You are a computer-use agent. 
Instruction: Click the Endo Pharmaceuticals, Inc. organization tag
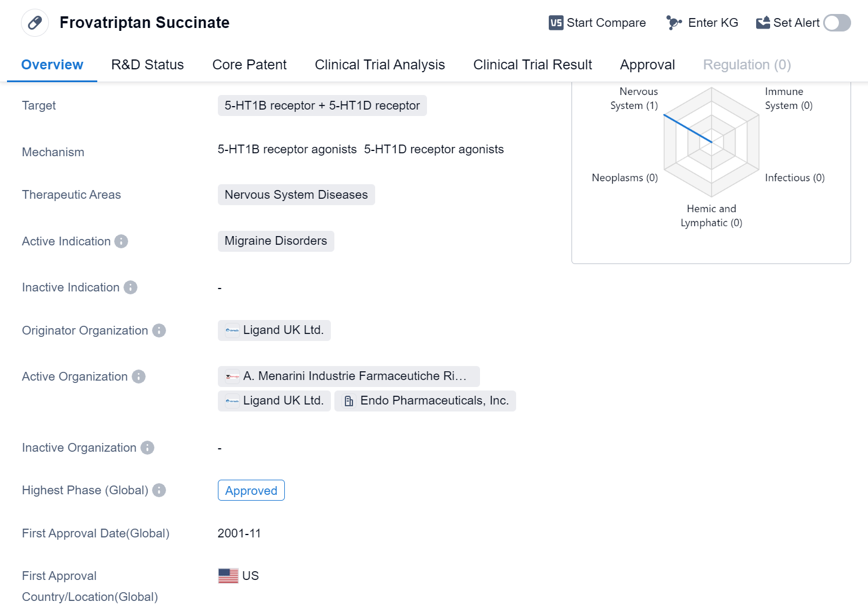pyautogui.click(x=425, y=400)
